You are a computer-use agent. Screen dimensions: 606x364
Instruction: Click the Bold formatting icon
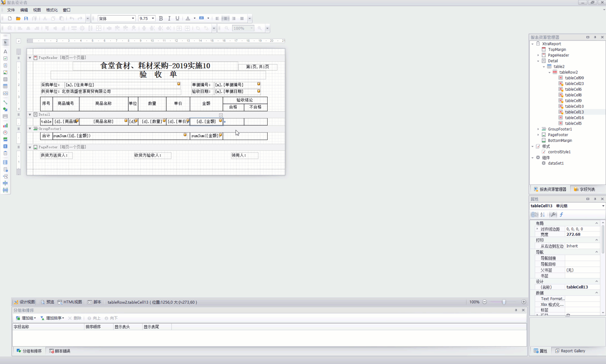click(x=161, y=19)
